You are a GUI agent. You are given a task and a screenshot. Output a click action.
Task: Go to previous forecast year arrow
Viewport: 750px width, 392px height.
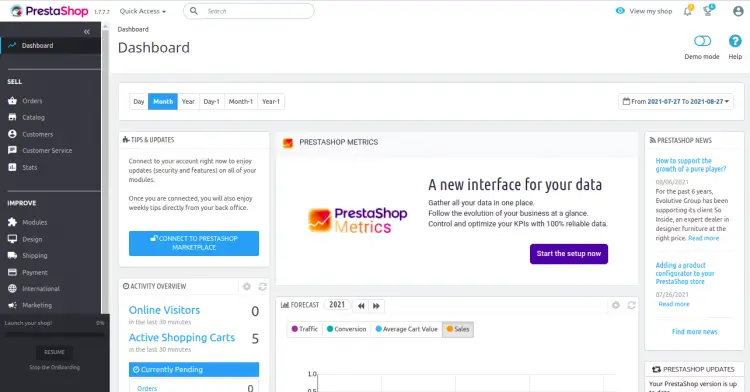[x=361, y=305]
